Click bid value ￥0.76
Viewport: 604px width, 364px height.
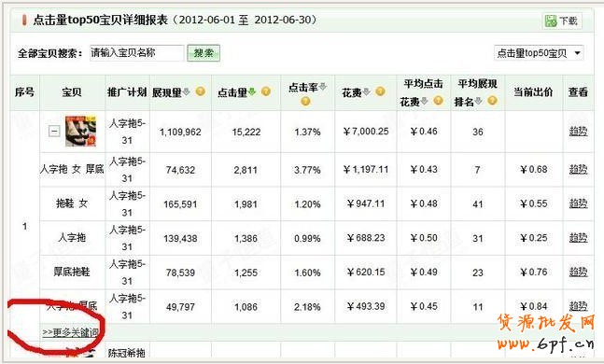pyautogui.click(x=533, y=272)
